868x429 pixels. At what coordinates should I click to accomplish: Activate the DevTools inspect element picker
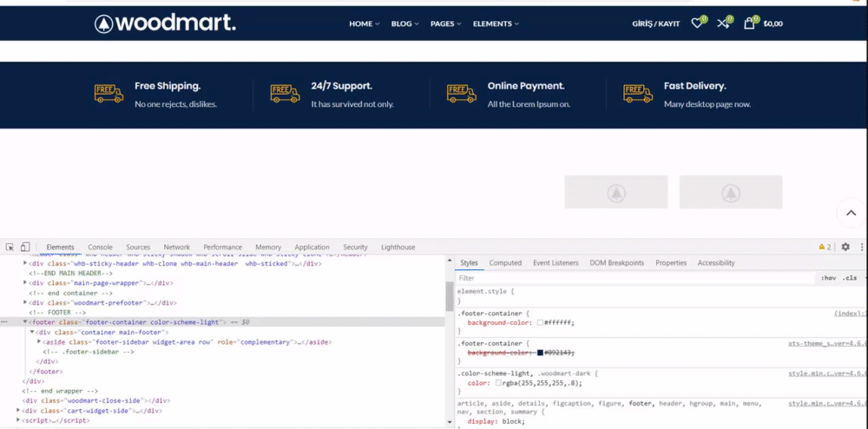(10, 247)
